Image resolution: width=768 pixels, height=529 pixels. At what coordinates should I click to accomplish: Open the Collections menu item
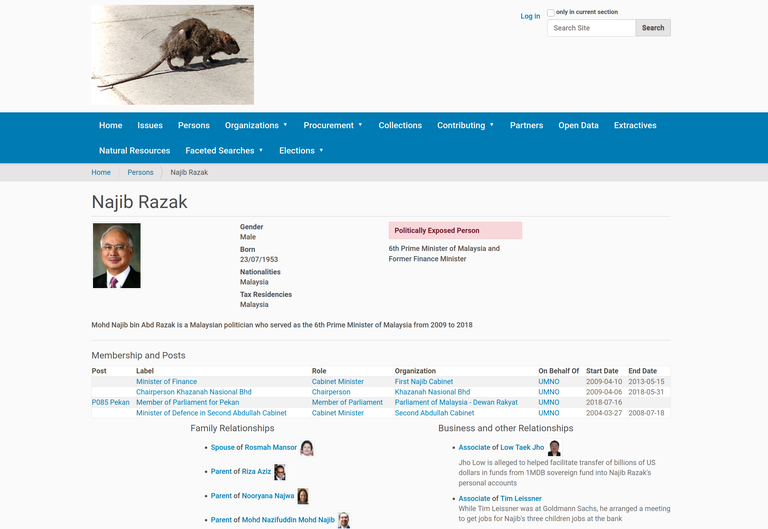tap(400, 125)
